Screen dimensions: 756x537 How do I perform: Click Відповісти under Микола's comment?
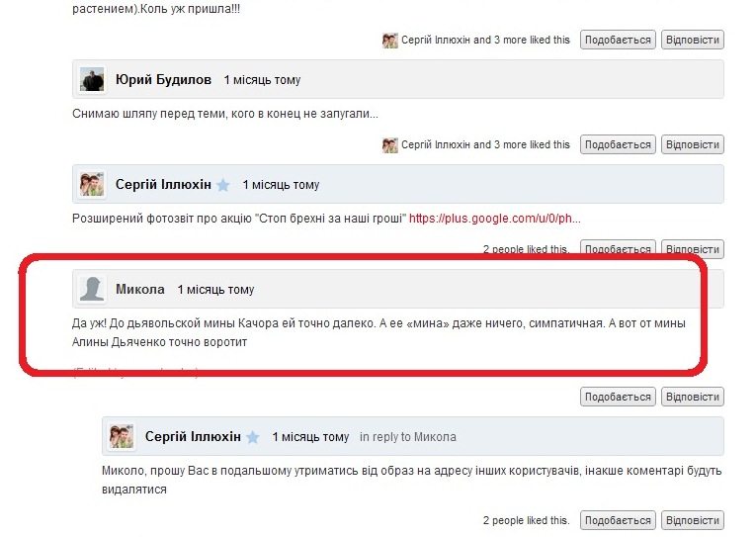[693, 397]
